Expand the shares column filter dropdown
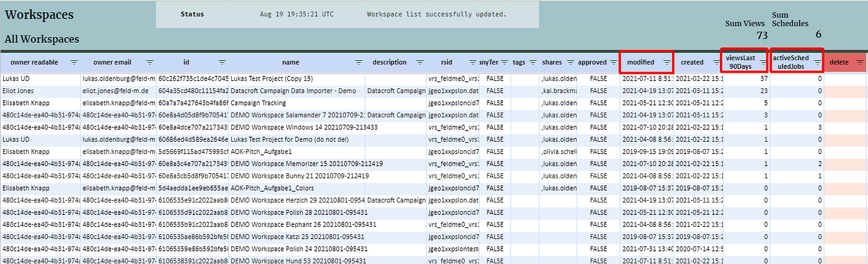 pyautogui.click(x=570, y=62)
